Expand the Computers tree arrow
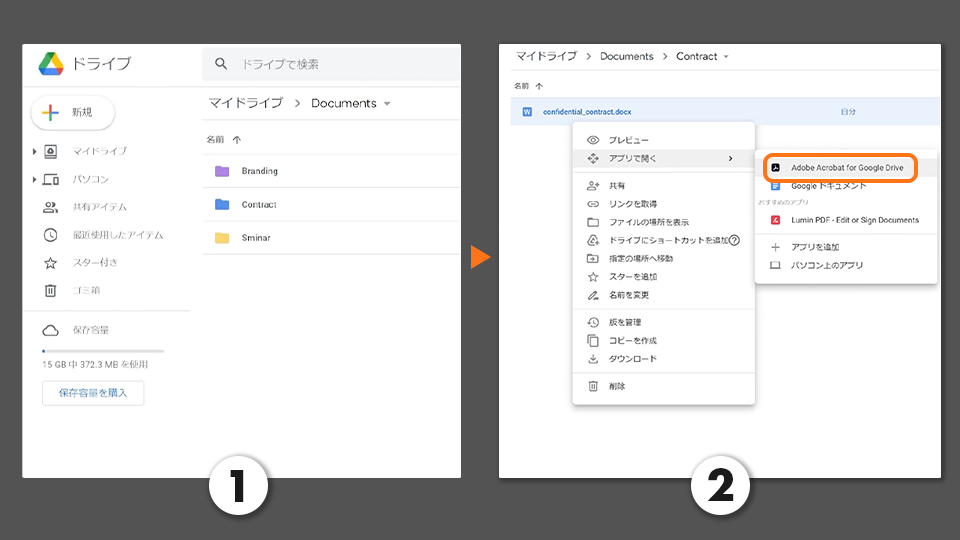 tap(34, 179)
